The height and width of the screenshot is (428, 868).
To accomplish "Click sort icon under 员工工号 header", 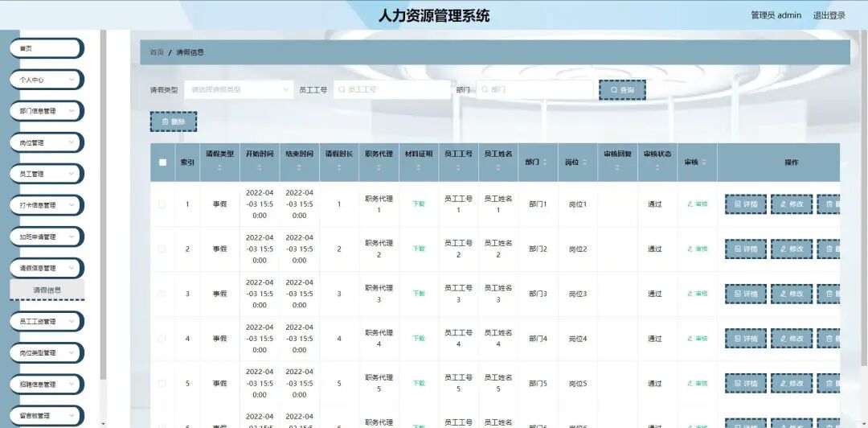I will point(458,167).
